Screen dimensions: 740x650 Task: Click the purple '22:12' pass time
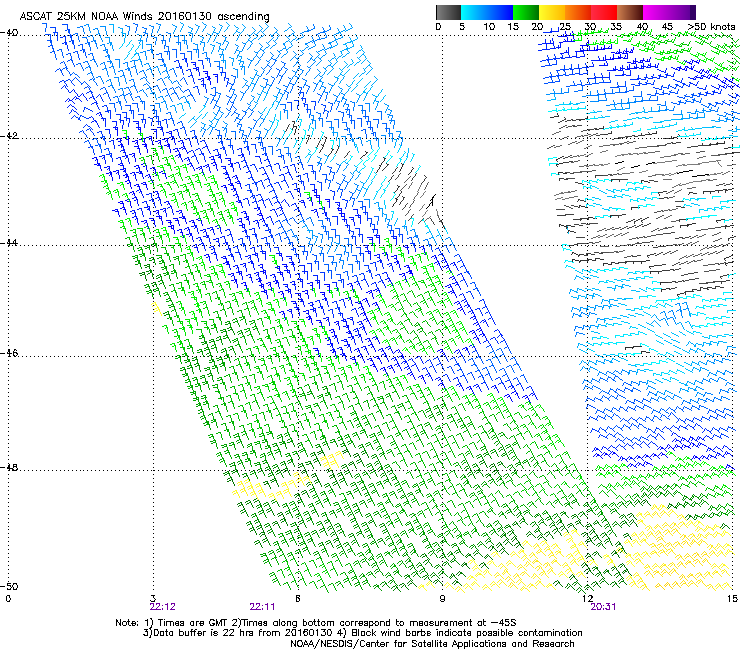pyautogui.click(x=162, y=607)
